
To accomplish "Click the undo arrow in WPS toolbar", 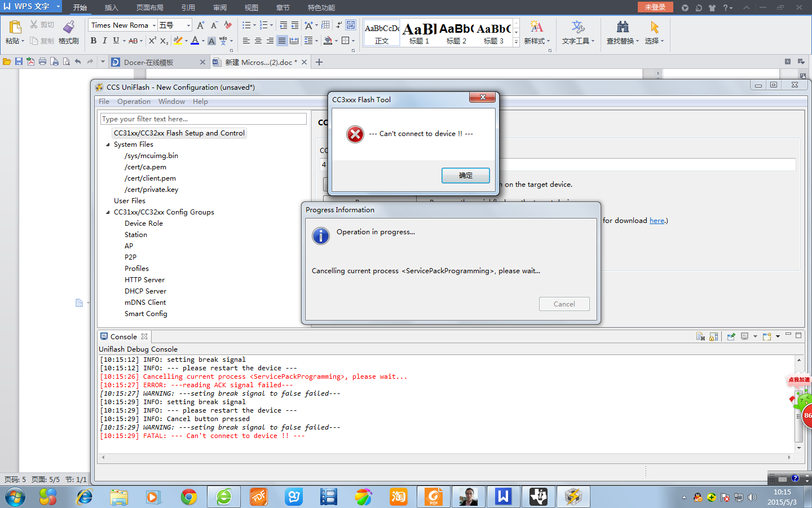I will coord(78,62).
